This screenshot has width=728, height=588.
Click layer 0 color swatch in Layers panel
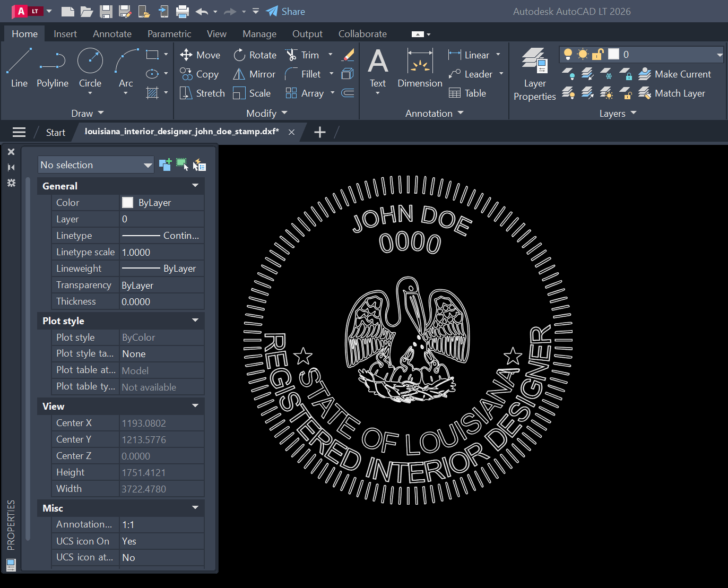pyautogui.click(x=613, y=54)
